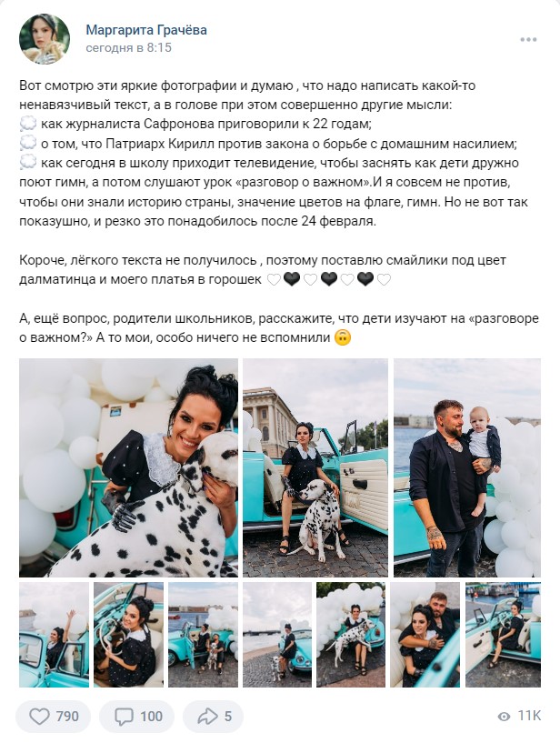The image size is (560, 743).
Task: Open Маргарита Грачёва's profile avatar
Action: pos(45,39)
